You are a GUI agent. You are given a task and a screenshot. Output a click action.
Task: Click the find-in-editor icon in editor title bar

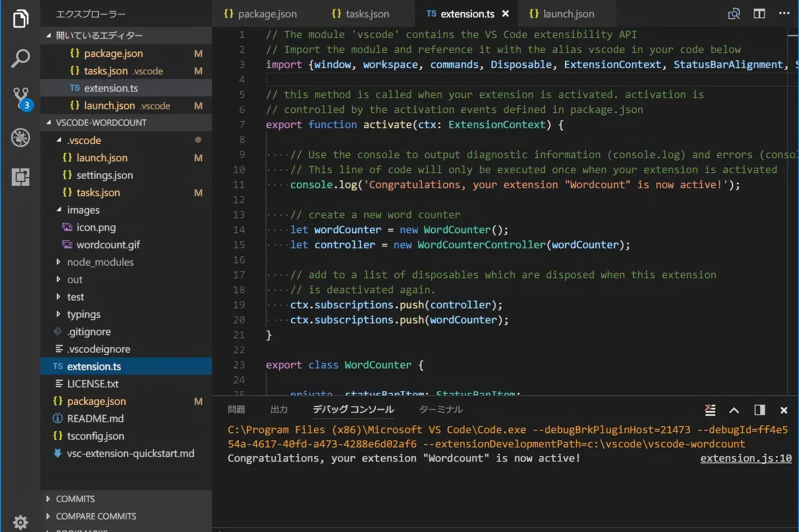(734, 14)
